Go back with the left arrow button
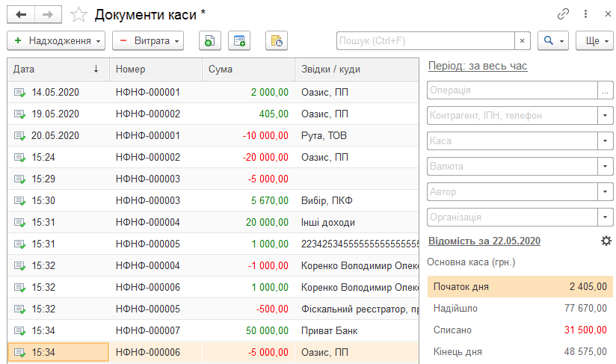Screen dimensions: 616x364 coord(21,14)
